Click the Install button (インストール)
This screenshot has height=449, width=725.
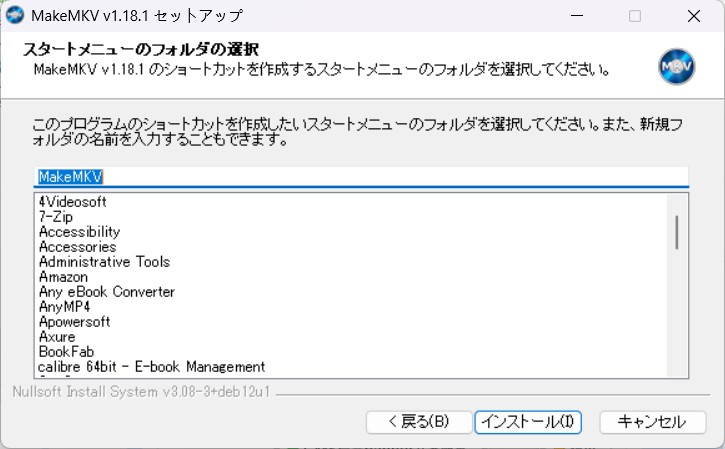(x=528, y=422)
